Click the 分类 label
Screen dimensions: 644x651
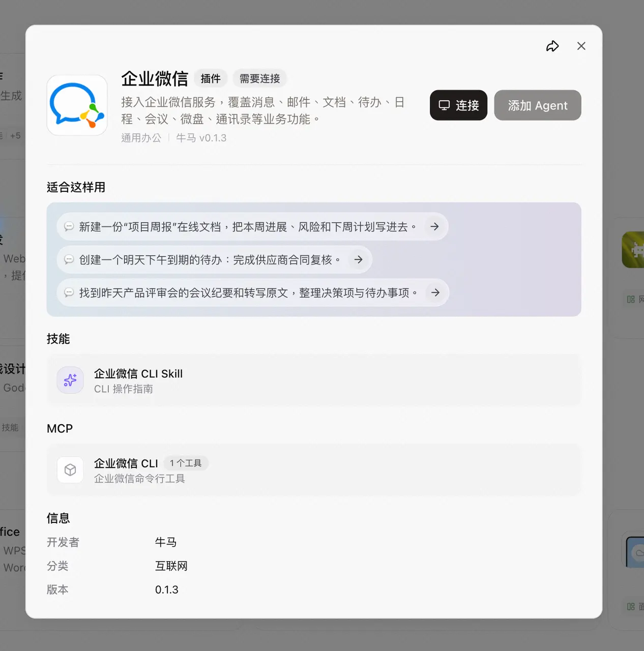pyautogui.click(x=57, y=566)
